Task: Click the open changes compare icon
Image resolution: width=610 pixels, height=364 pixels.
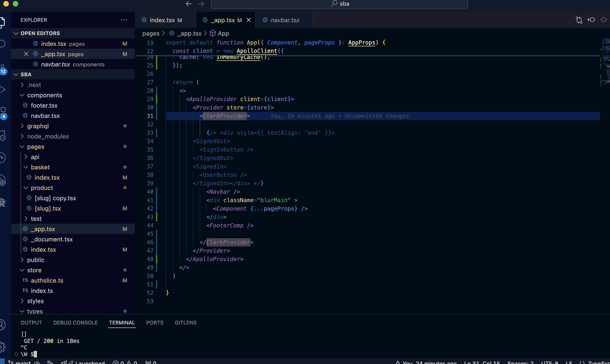Action: tap(579, 20)
